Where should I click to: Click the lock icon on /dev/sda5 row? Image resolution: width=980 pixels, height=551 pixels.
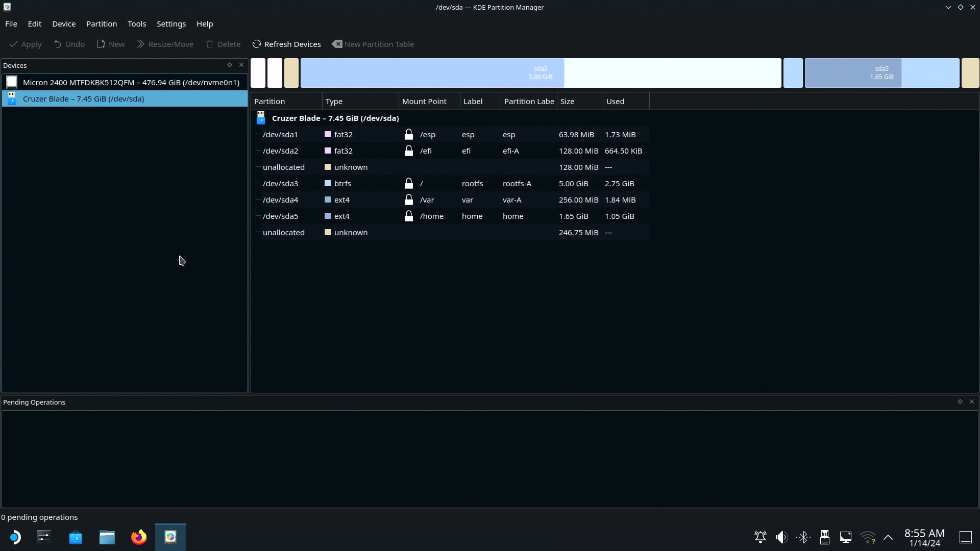(408, 216)
